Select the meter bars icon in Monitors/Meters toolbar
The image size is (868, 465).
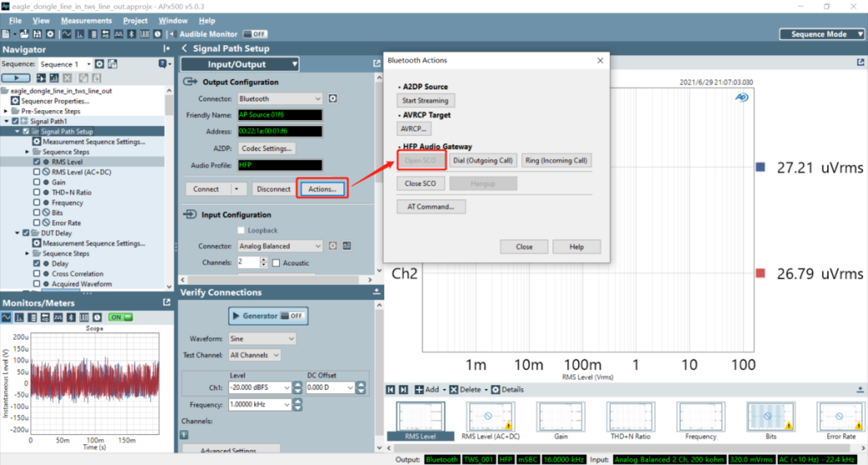tap(32, 317)
